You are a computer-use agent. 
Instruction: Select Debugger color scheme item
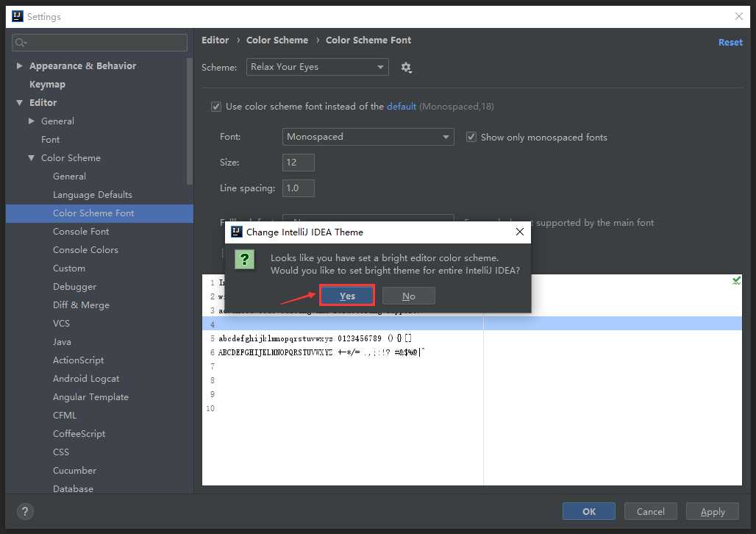coord(75,287)
